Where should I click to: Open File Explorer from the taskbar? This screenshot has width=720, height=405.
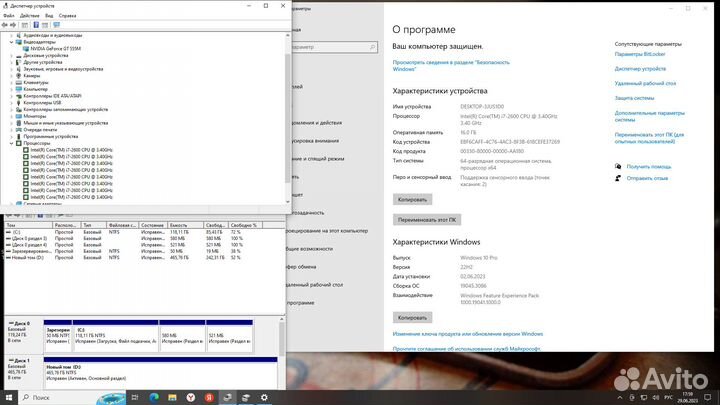click(x=172, y=398)
